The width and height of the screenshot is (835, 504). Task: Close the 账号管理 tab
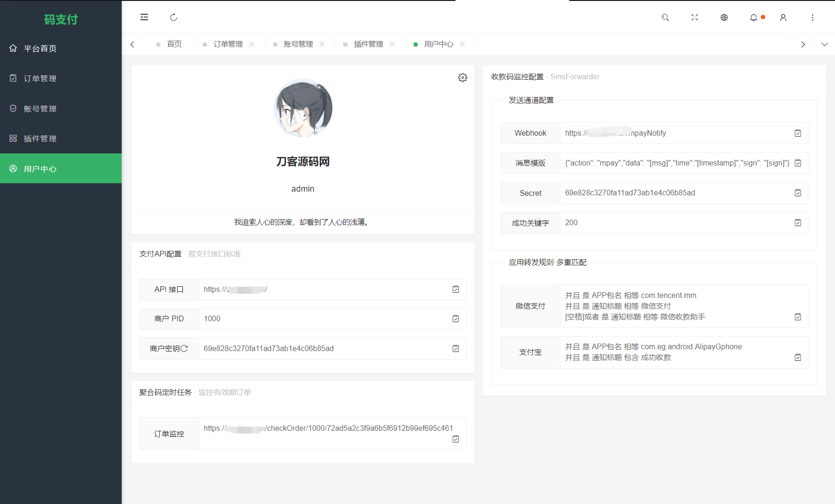pyautogui.click(x=322, y=44)
